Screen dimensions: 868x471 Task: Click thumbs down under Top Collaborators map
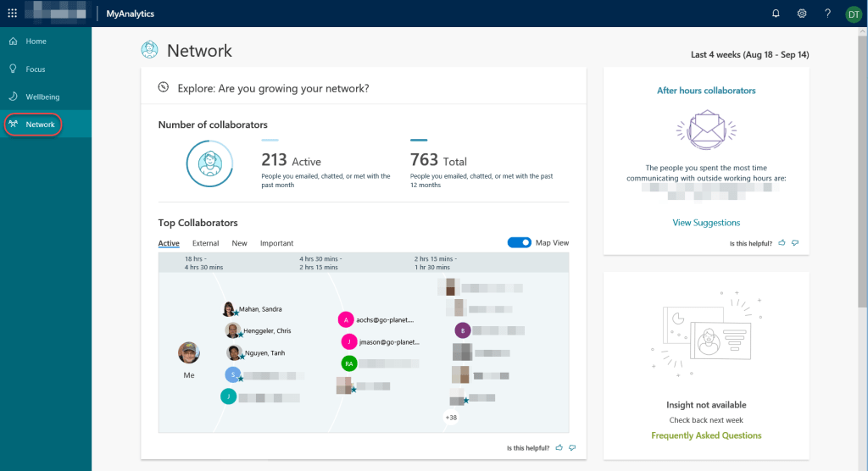[x=572, y=447]
